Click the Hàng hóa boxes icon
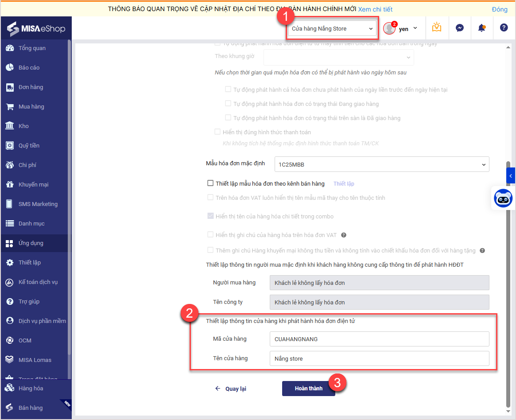The height and width of the screenshot is (420, 516). pyautogui.click(x=10, y=388)
